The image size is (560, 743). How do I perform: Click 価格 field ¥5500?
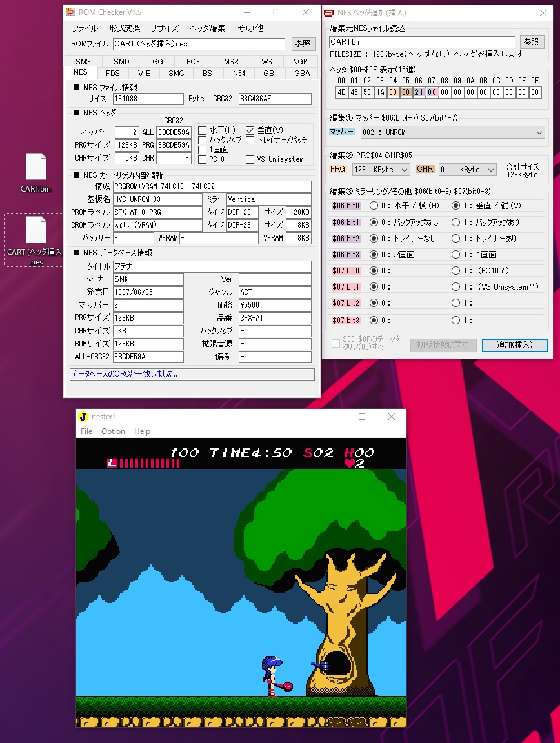275,304
